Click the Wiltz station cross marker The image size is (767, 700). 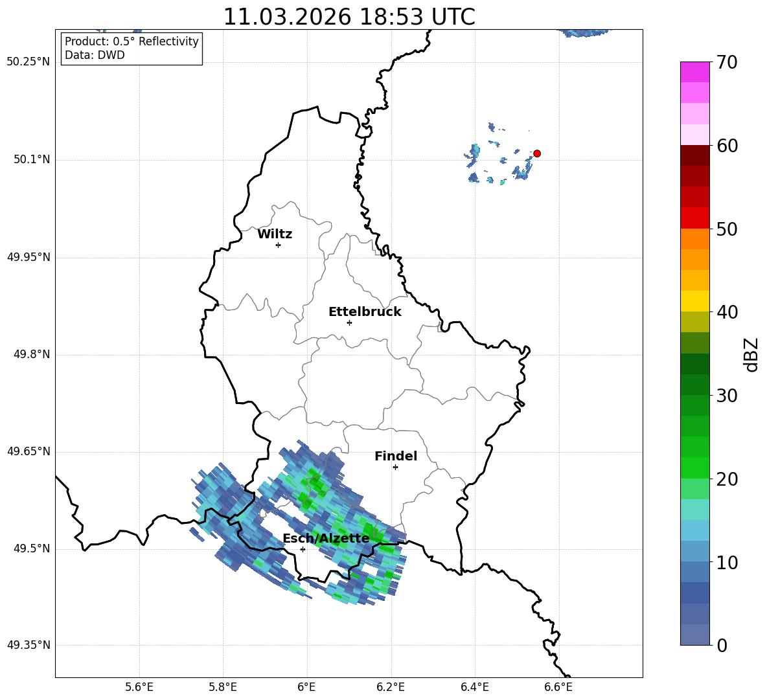279,245
